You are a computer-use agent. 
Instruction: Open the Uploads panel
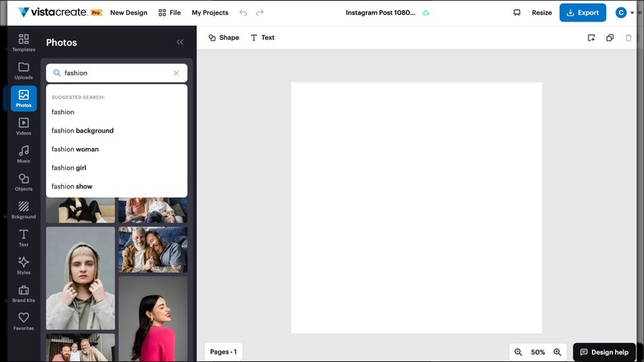tap(23, 70)
